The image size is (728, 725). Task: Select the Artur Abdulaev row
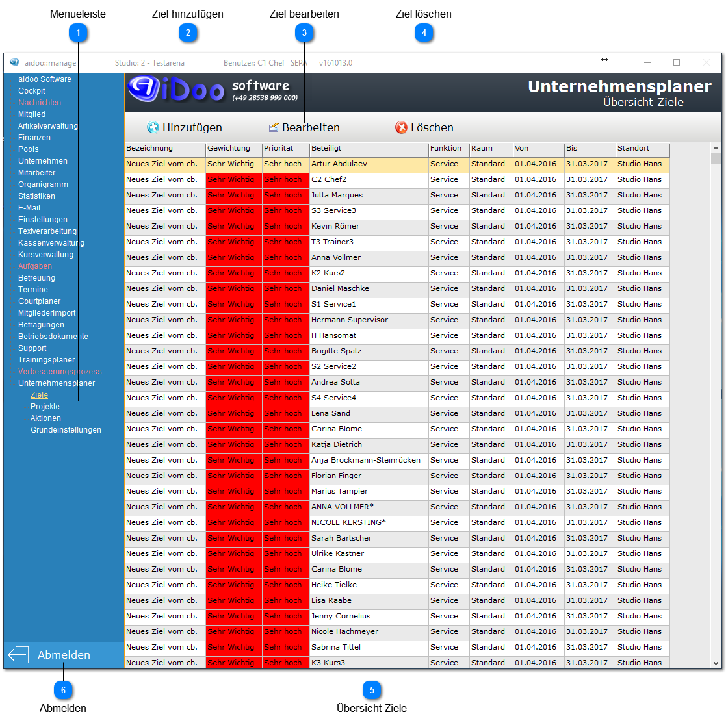(x=397, y=164)
